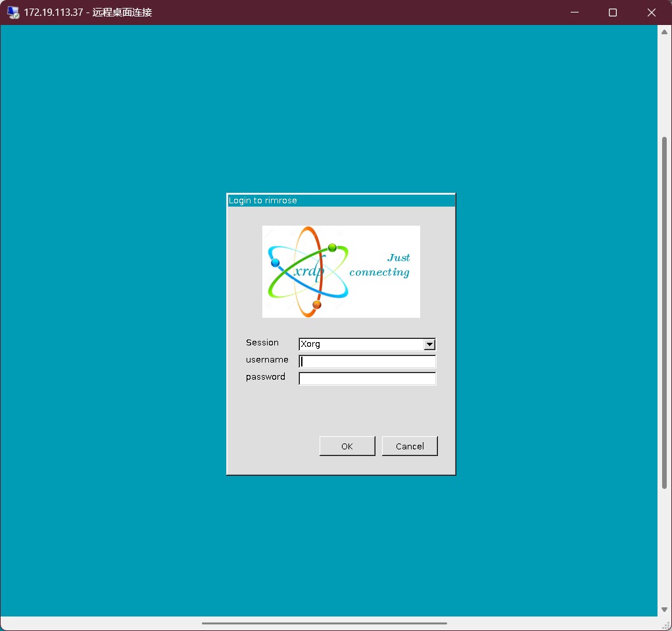Dismiss the login dialog with Cancel
The image size is (672, 631).
[410, 446]
